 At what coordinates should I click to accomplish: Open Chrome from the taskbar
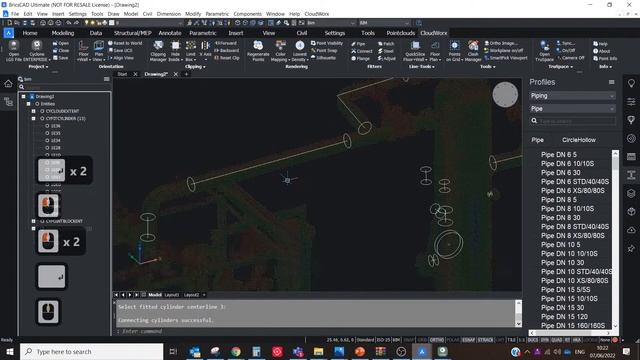point(236,351)
